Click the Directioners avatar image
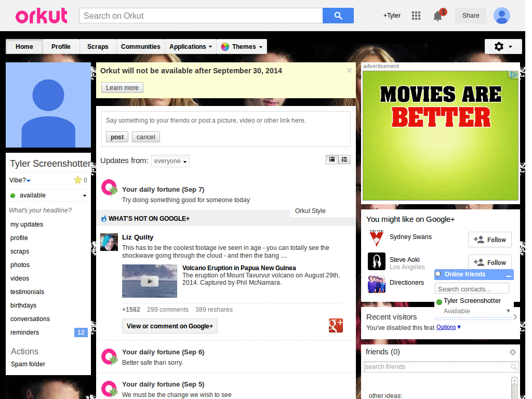Image resolution: width=532 pixels, height=399 pixels. (377, 284)
